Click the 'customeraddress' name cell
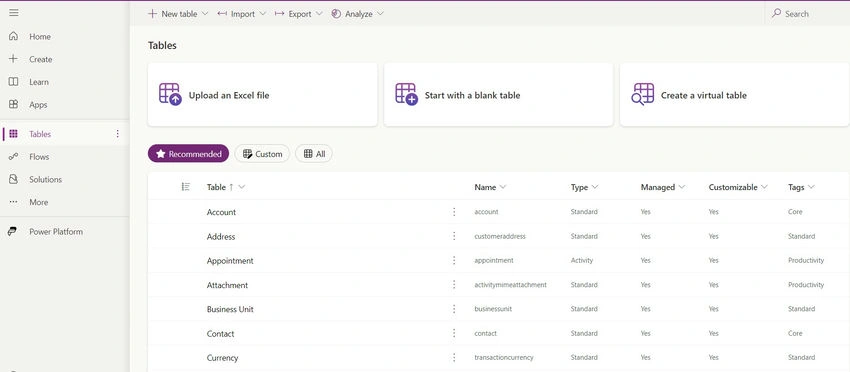 click(x=500, y=236)
